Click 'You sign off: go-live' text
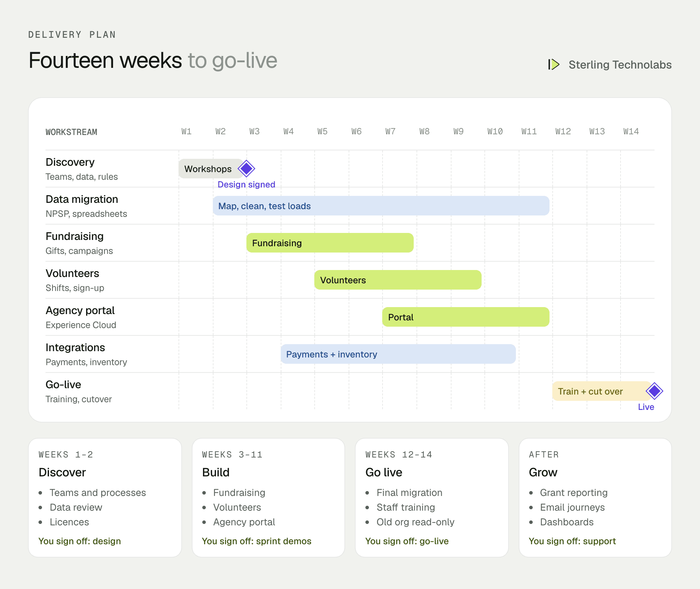 click(x=407, y=541)
